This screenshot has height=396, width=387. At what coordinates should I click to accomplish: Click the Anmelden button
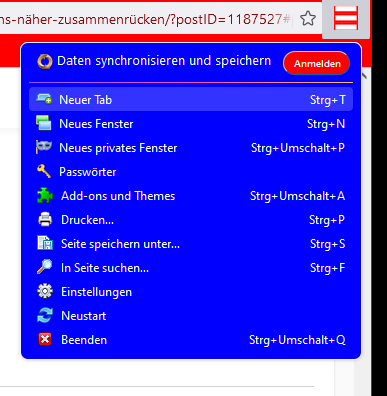tap(316, 63)
